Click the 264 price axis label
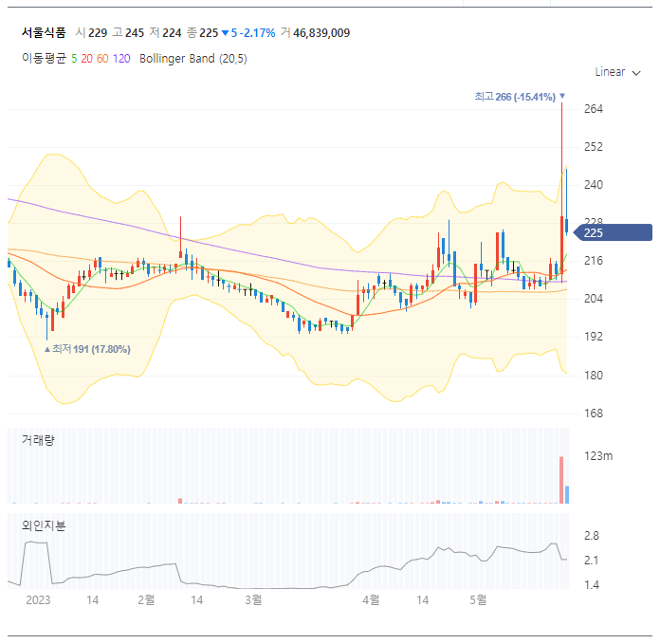 [x=594, y=109]
